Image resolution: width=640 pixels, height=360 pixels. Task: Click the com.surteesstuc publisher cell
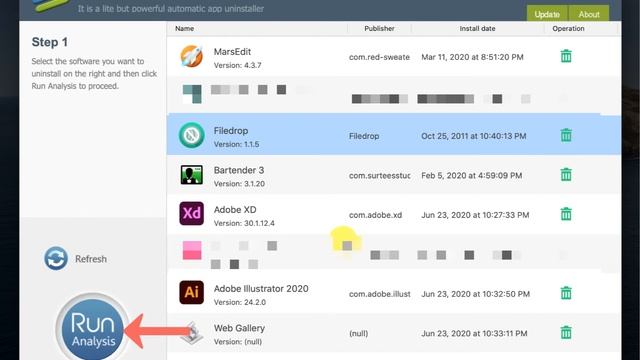point(379,176)
